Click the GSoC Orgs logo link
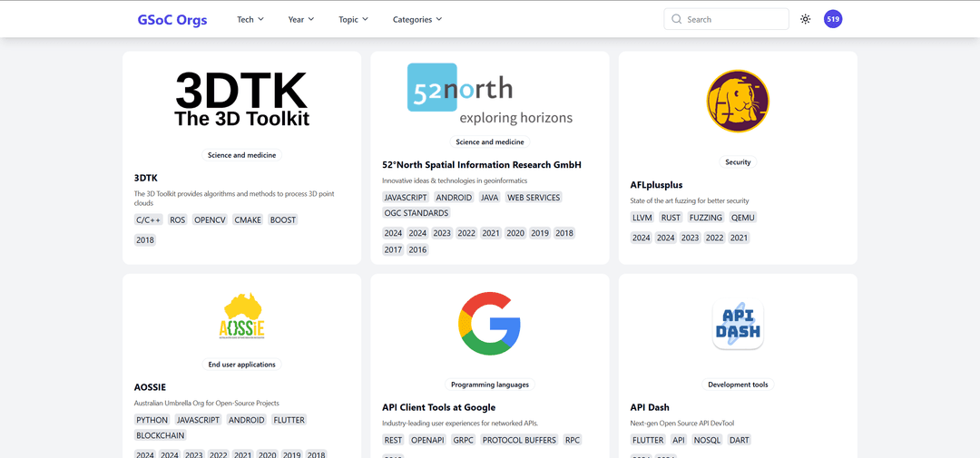This screenshot has width=980, height=458. click(x=171, y=19)
